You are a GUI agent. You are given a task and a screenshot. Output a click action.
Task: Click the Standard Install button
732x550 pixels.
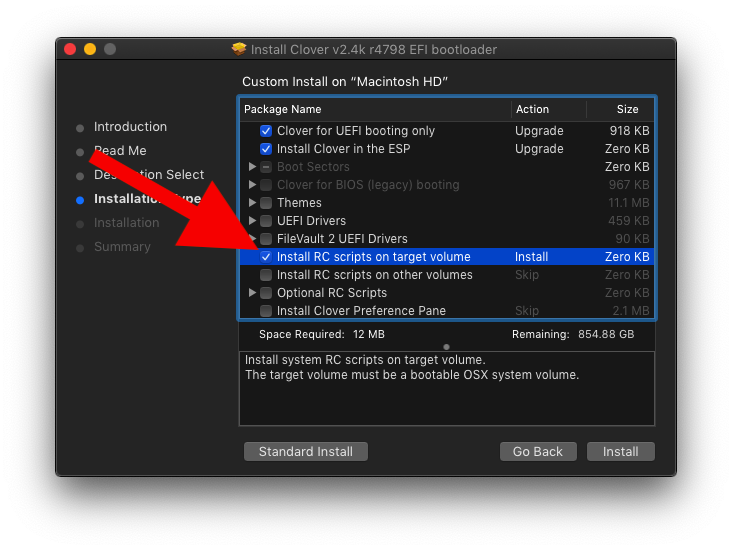point(306,451)
